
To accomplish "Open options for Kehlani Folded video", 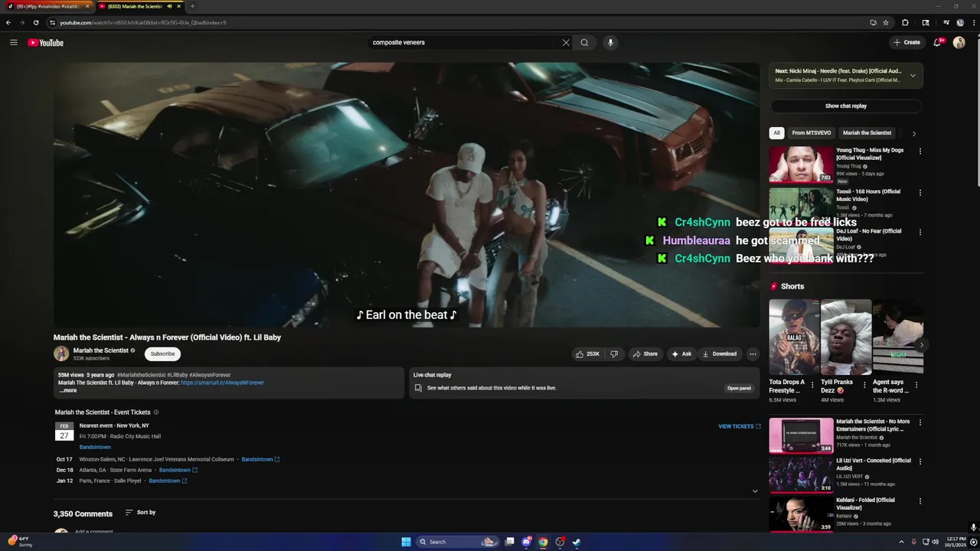I will click(920, 501).
